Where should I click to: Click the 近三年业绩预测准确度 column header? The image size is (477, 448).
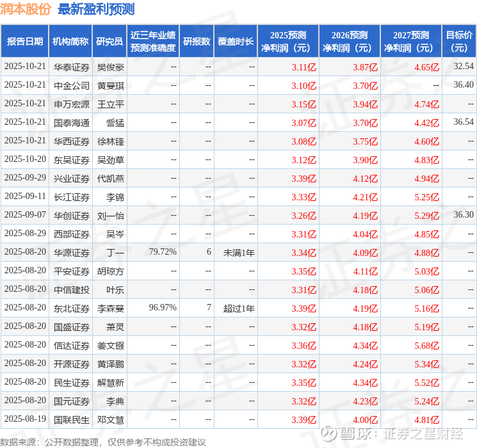coord(153,42)
